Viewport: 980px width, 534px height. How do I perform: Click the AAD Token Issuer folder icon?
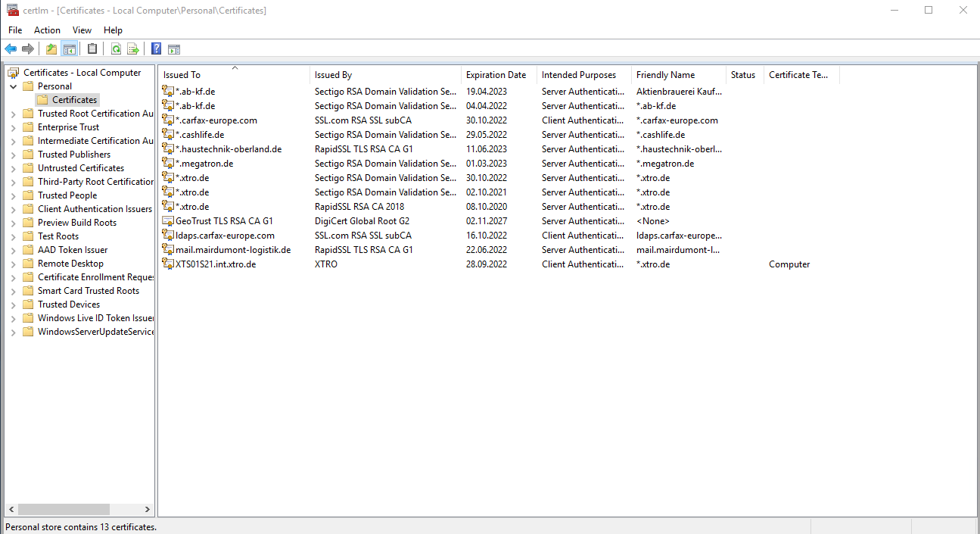pyautogui.click(x=28, y=250)
